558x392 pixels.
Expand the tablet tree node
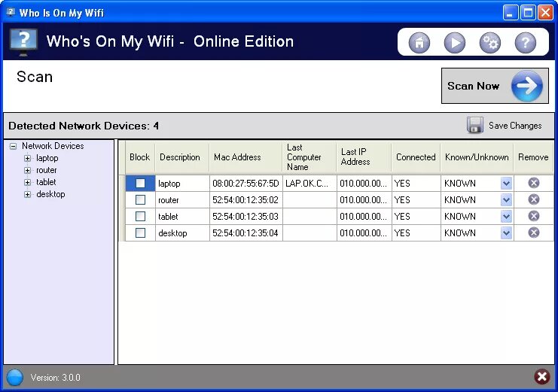pyautogui.click(x=27, y=183)
